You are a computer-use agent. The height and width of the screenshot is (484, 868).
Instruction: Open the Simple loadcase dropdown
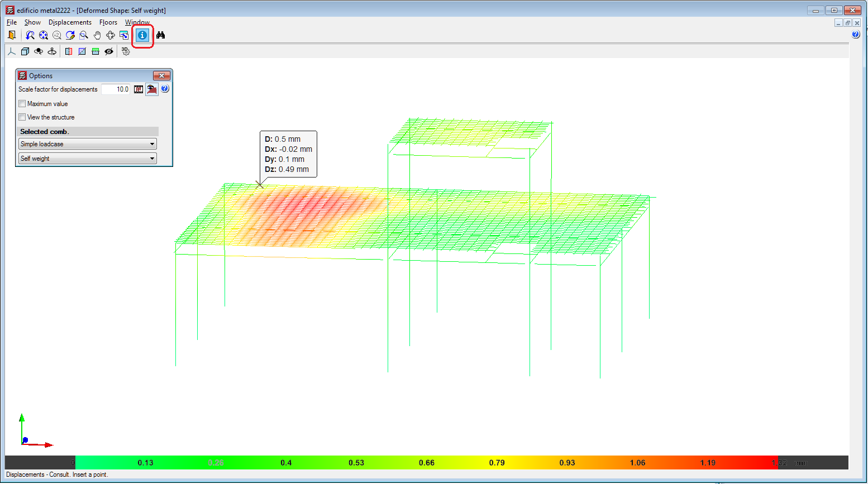[x=151, y=143]
